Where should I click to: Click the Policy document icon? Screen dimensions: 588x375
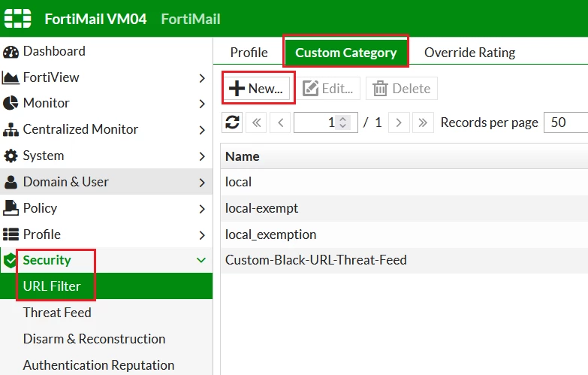coord(11,208)
